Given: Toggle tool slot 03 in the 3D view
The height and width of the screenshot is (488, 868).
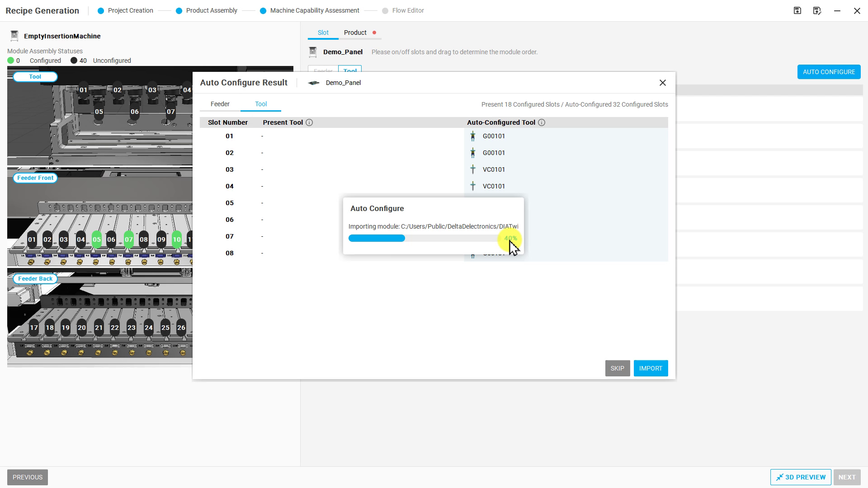Looking at the screenshot, I should coord(152,90).
